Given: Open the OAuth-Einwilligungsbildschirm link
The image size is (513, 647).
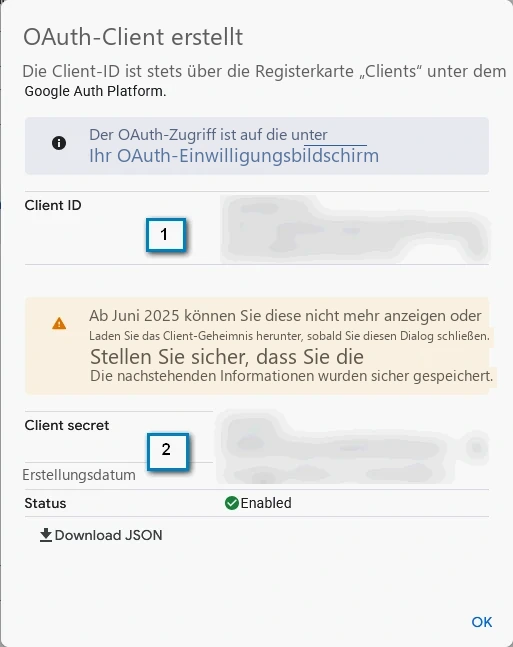Looking at the screenshot, I should 234,156.
